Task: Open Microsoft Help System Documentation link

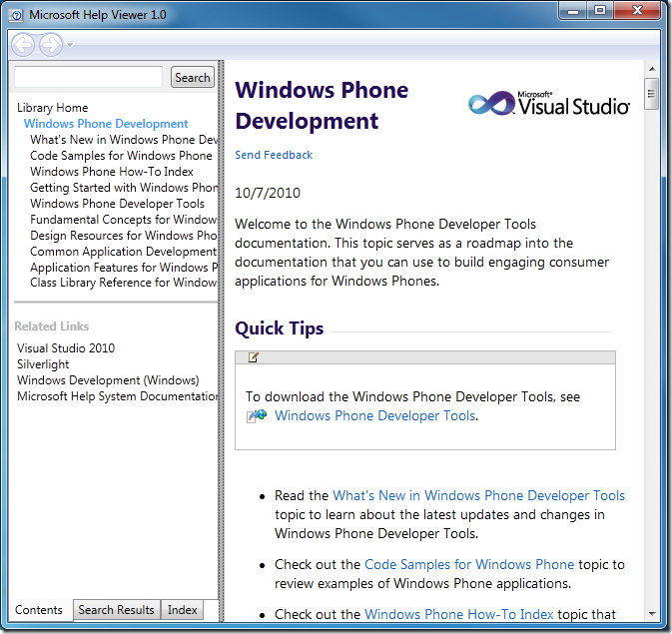Action: [118, 396]
